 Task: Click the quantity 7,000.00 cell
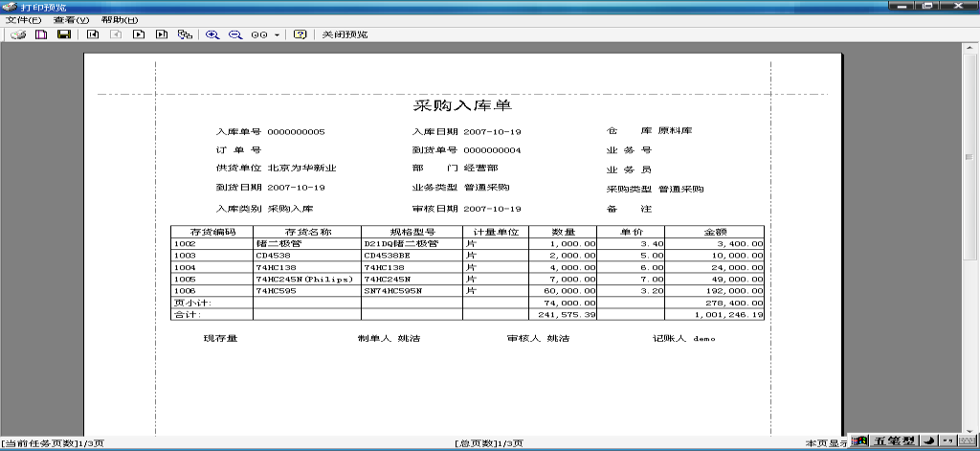tap(563, 279)
